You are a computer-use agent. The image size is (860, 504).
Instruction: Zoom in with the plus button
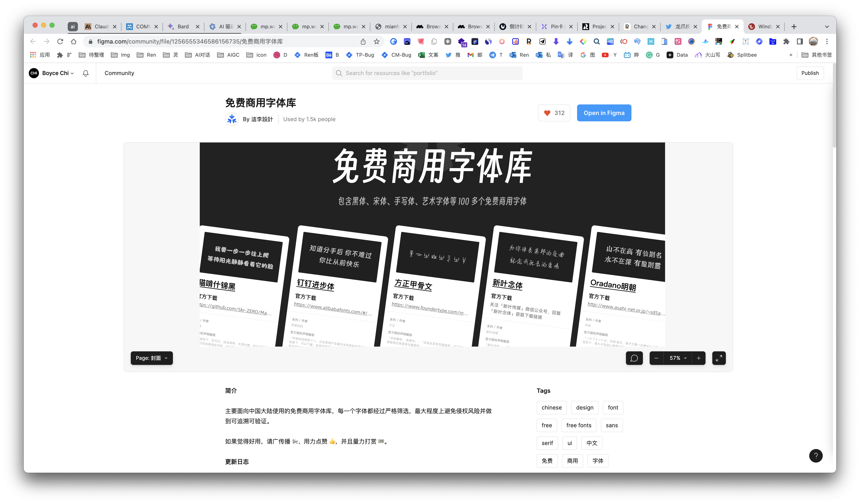coord(699,358)
